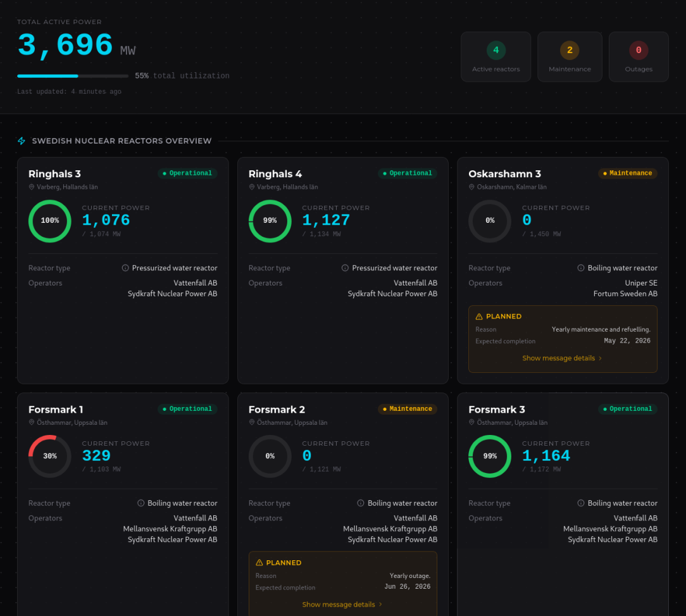Image resolution: width=686 pixels, height=616 pixels.
Task: Click the 99% gauge ring on Forsmark 3
Action: click(x=490, y=456)
